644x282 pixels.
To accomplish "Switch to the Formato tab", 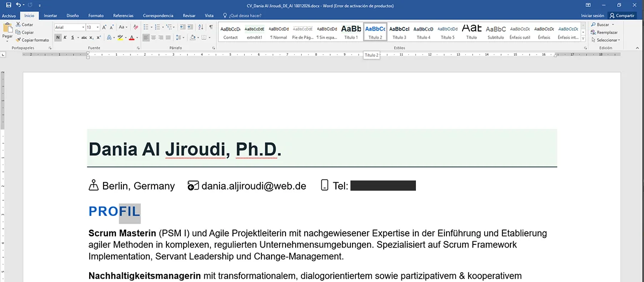I will [96, 16].
